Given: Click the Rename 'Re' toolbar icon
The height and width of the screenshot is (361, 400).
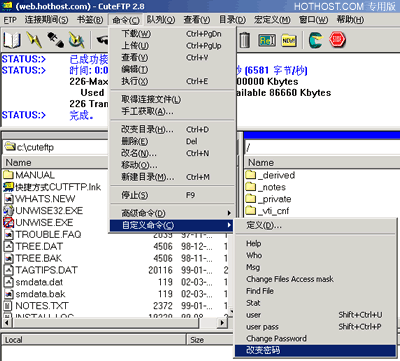Looking at the screenshot, I should coord(267,40).
